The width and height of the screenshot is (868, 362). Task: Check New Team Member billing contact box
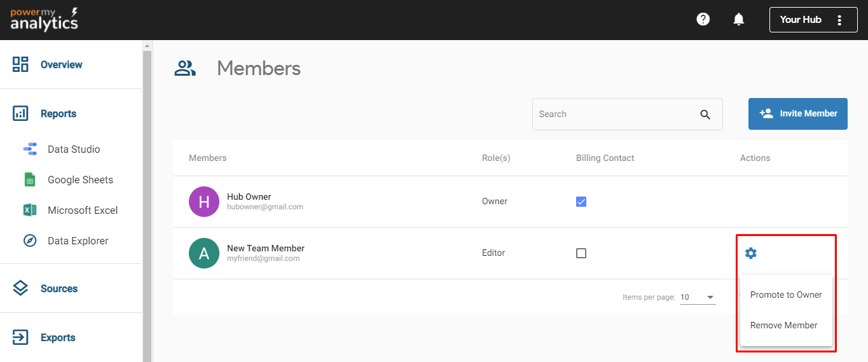click(581, 253)
